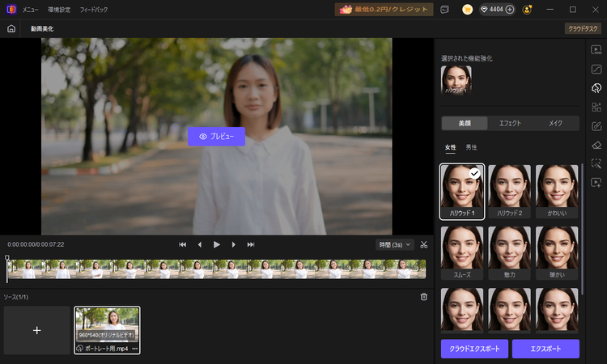Select the ハリウッド 1 preset

click(x=462, y=192)
